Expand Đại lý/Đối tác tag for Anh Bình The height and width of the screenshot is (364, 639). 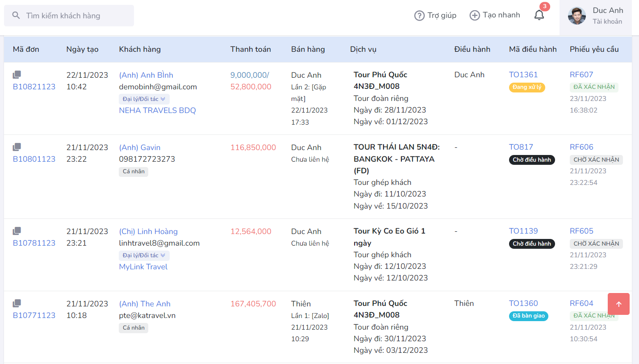(x=144, y=99)
